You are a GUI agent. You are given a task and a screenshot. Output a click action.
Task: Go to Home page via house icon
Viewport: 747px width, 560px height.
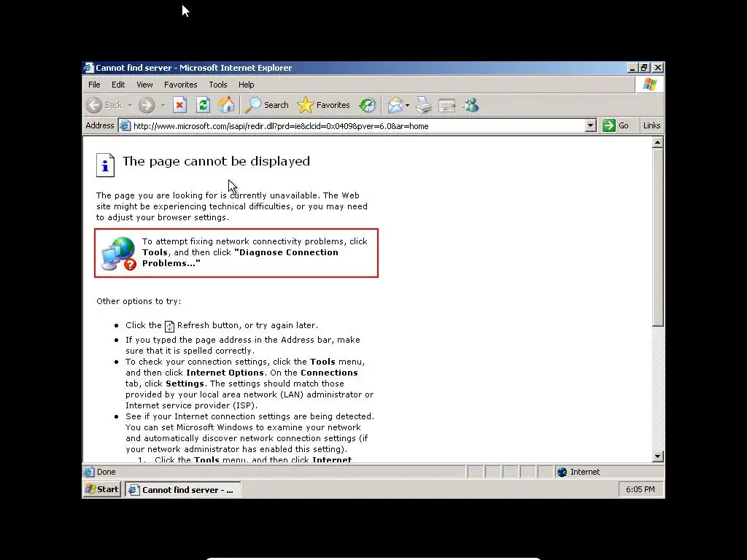point(226,105)
